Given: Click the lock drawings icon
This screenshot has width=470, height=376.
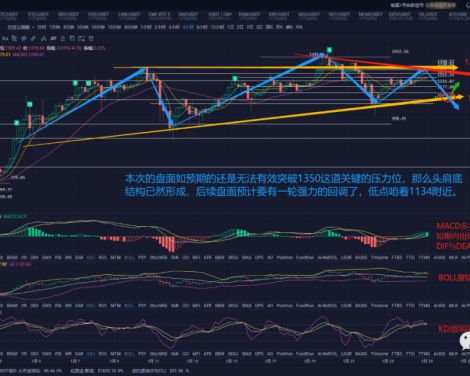Looking at the screenshot, I should 63,38.
